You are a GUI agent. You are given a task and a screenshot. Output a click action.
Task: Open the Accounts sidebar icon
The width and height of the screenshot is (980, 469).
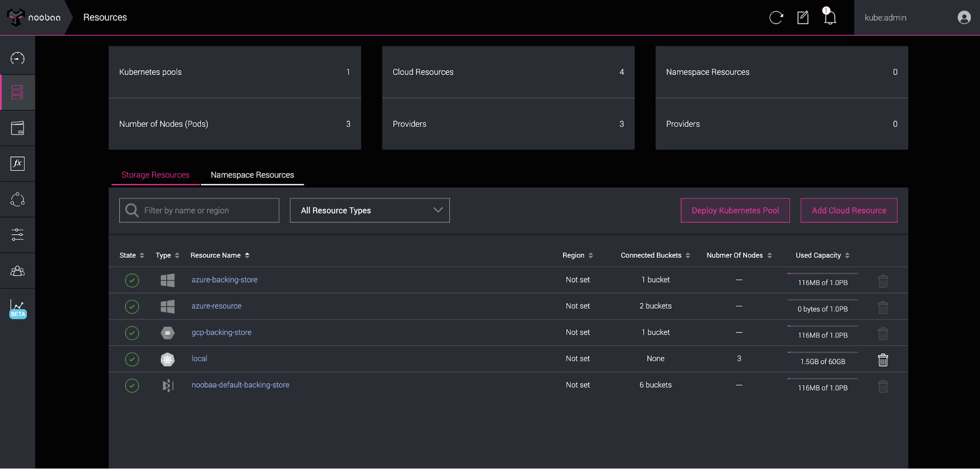point(17,271)
